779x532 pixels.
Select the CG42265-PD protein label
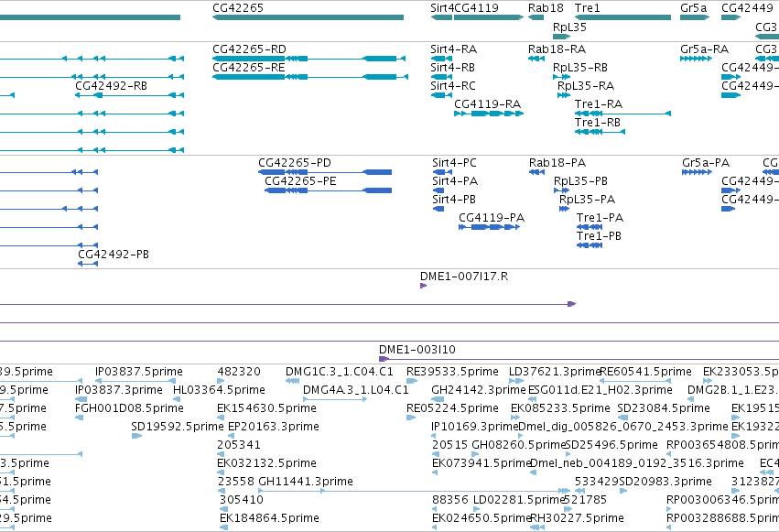point(295,163)
